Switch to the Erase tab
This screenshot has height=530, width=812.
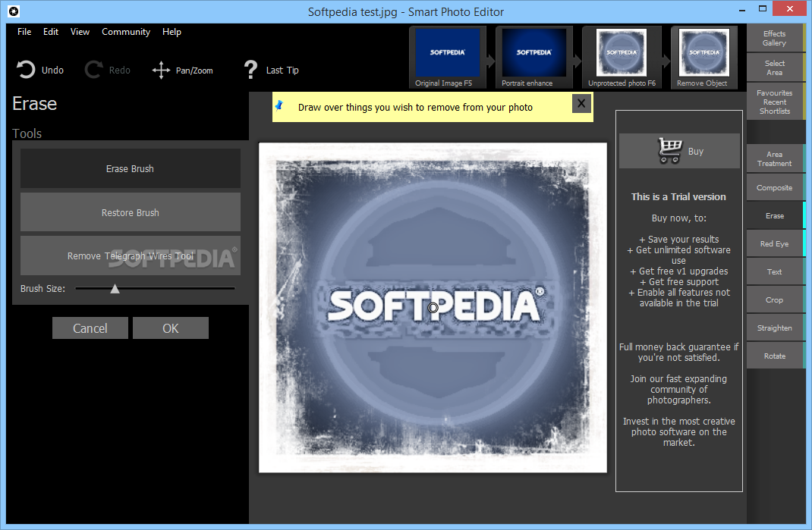click(774, 216)
